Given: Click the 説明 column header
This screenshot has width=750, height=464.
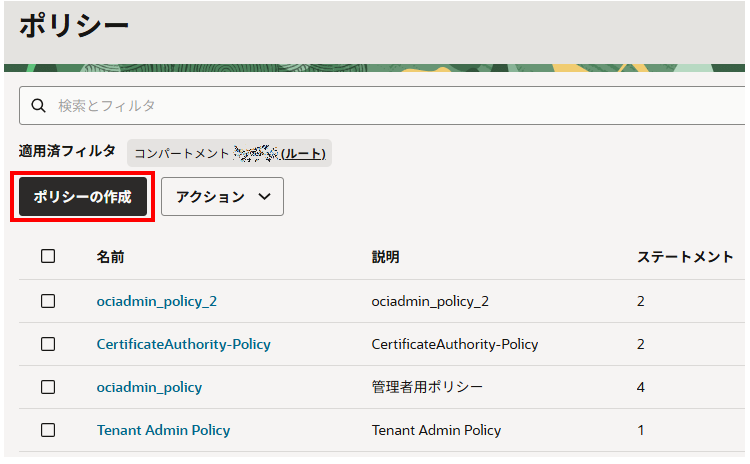Looking at the screenshot, I should pos(385,257).
